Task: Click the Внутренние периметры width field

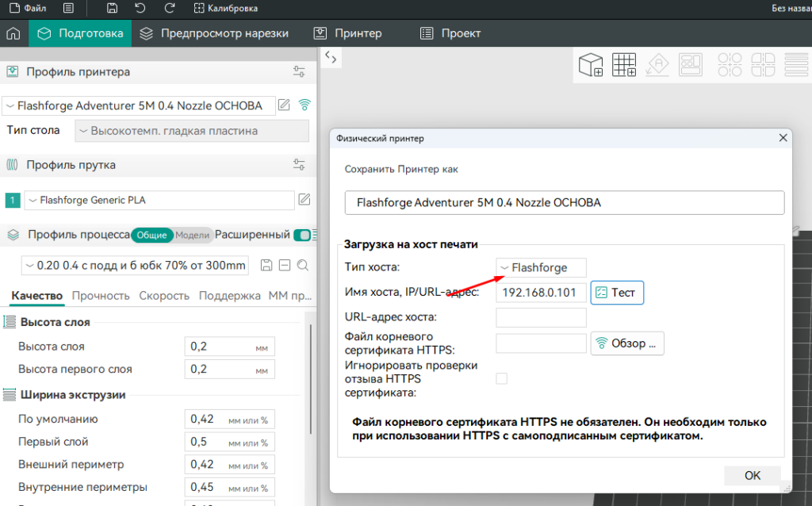Action: [229, 487]
